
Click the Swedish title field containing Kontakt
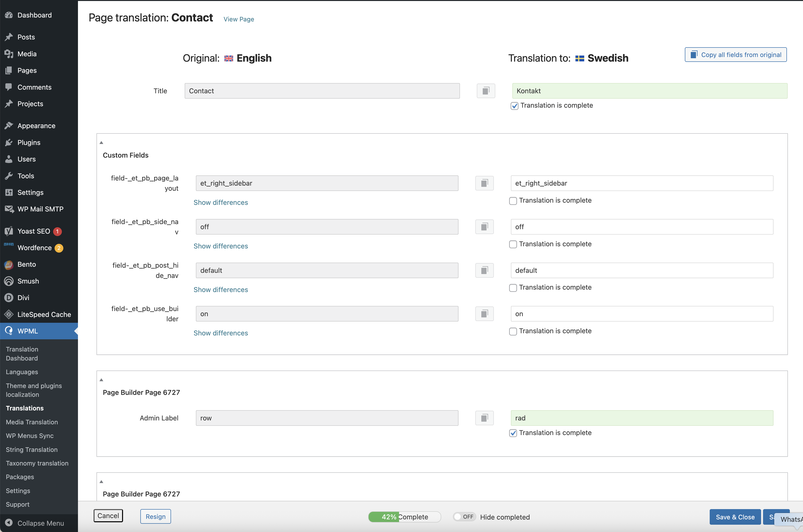649,91
